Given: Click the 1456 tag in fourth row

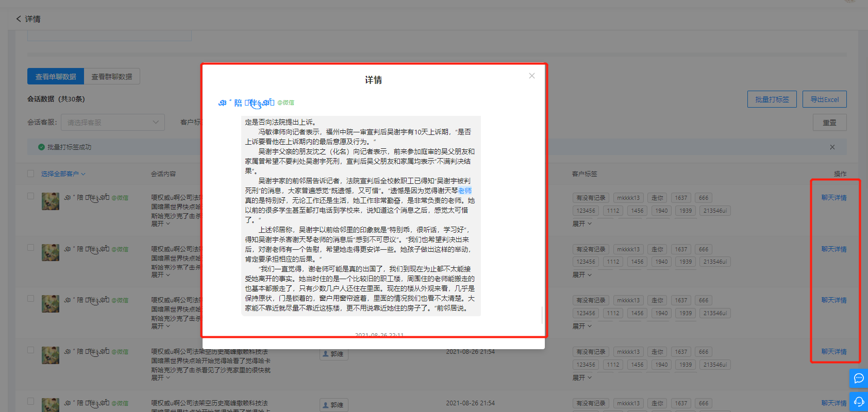Looking at the screenshot, I should (x=637, y=365).
